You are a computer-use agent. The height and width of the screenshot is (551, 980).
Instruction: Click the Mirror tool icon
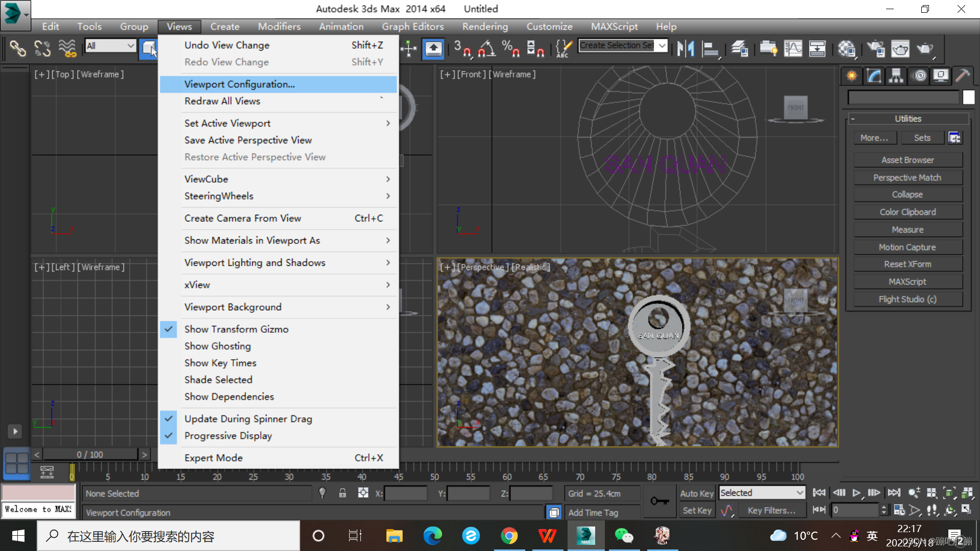pyautogui.click(x=685, y=48)
